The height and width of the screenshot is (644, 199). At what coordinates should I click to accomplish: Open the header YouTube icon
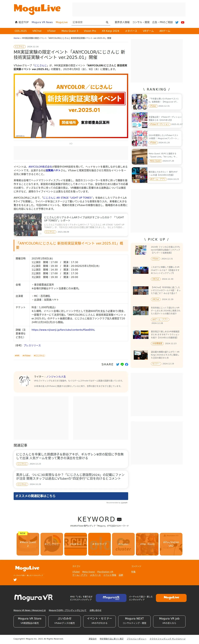[x=183, y=22]
